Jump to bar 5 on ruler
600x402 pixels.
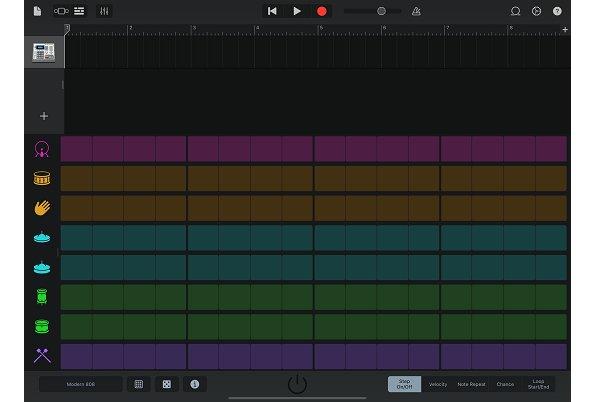click(321, 29)
